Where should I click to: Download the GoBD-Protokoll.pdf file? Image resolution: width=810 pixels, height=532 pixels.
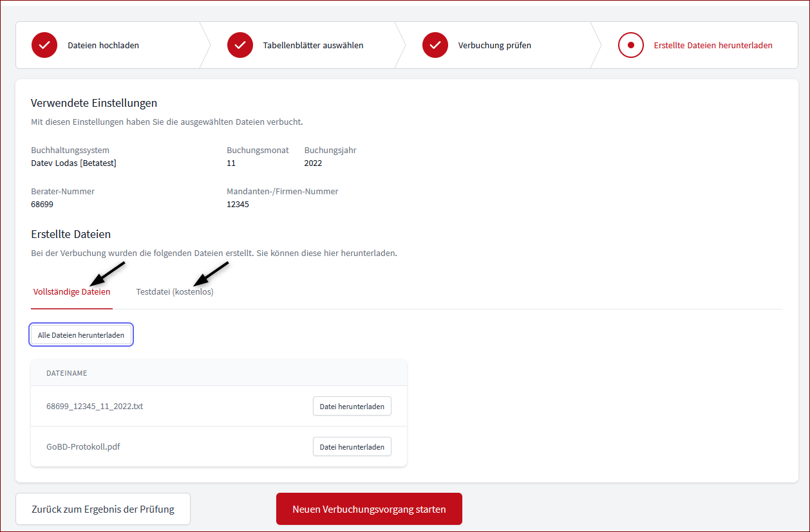tap(352, 447)
